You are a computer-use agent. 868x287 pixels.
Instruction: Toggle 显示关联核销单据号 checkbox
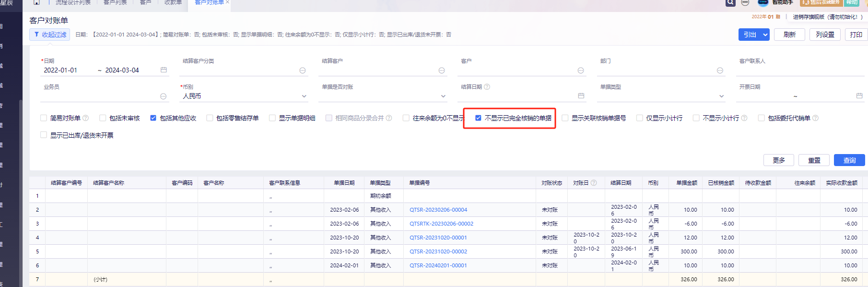point(565,118)
